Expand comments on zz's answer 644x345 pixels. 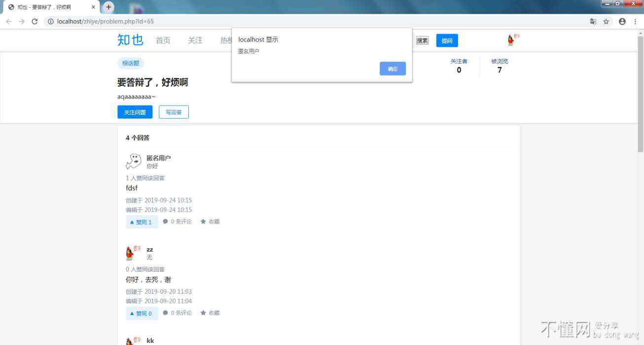pyautogui.click(x=178, y=313)
